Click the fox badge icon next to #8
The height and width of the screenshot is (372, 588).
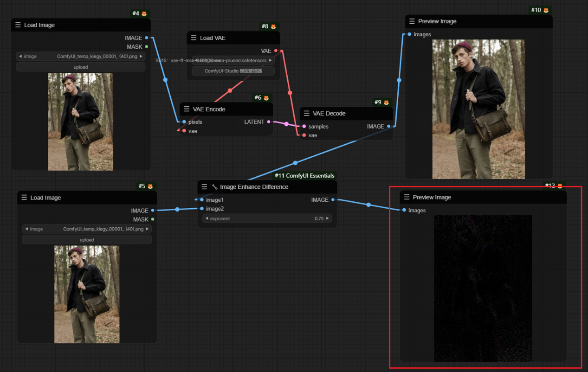point(273,27)
